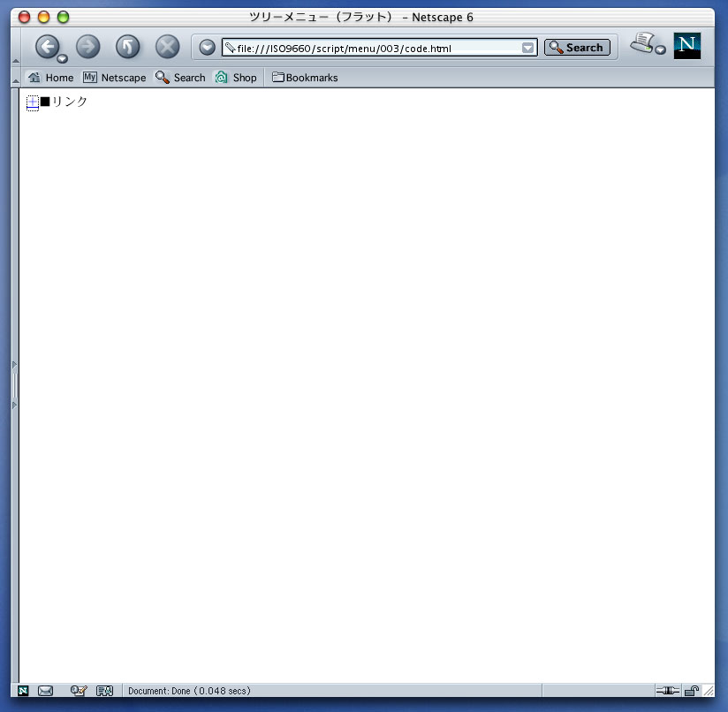Screen dimensions: 728x712
Task: Open Home on the personal toolbar
Action: pos(50,78)
